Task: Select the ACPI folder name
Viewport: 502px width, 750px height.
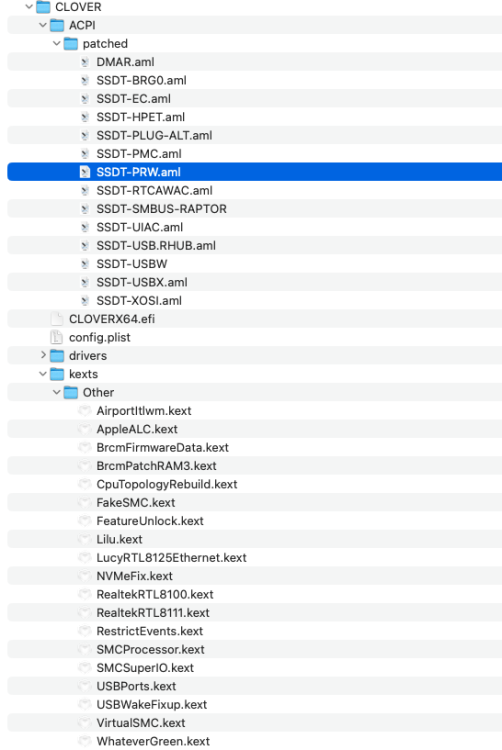Action: click(x=82, y=25)
